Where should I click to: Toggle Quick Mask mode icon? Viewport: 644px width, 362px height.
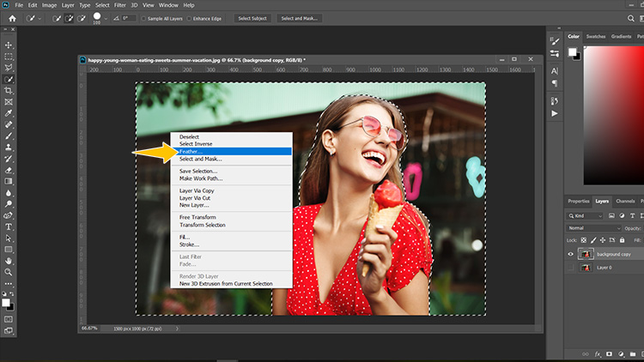tap(9, 319)
